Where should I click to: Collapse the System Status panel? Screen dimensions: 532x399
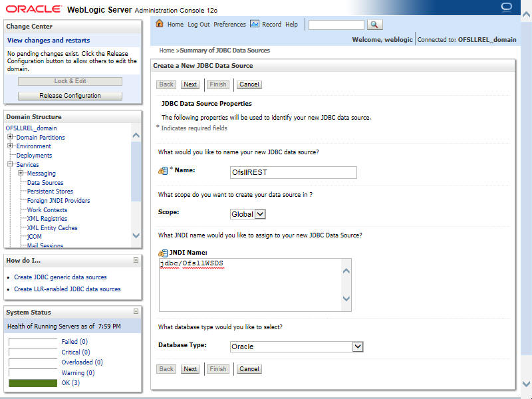click(136, 311)
